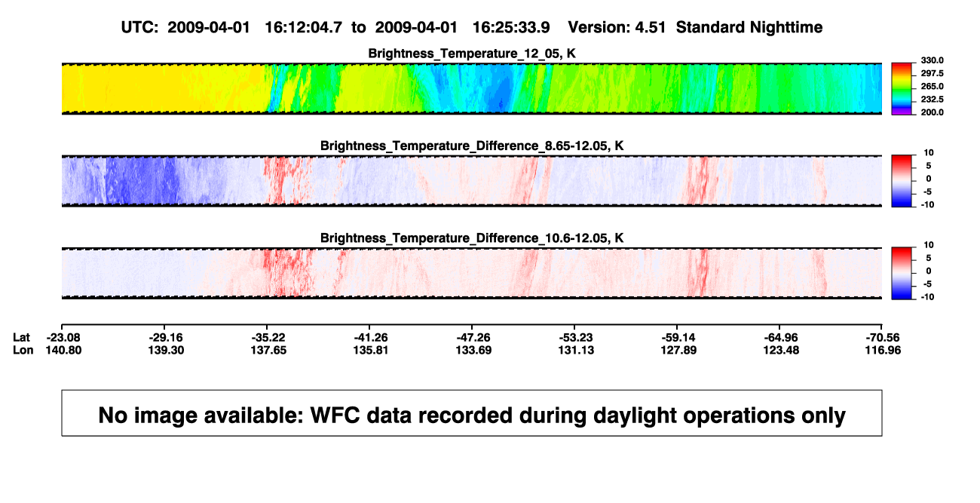Click latitude value -70.56
The height and width of the screenshot is (503, 980).
[x=884, y=337]
